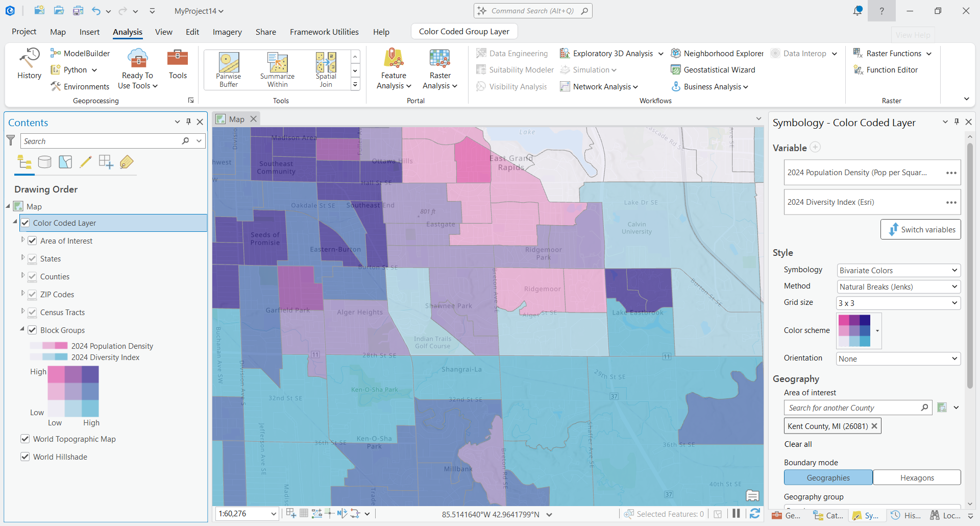
Task: Open the Color scheme picker
Action: pos(860,330)
